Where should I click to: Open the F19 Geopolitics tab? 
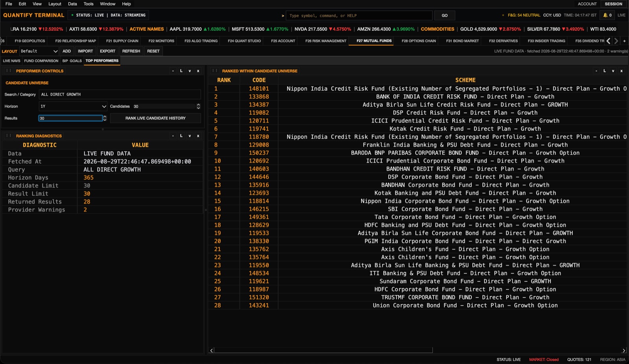[x=30, y=41]
